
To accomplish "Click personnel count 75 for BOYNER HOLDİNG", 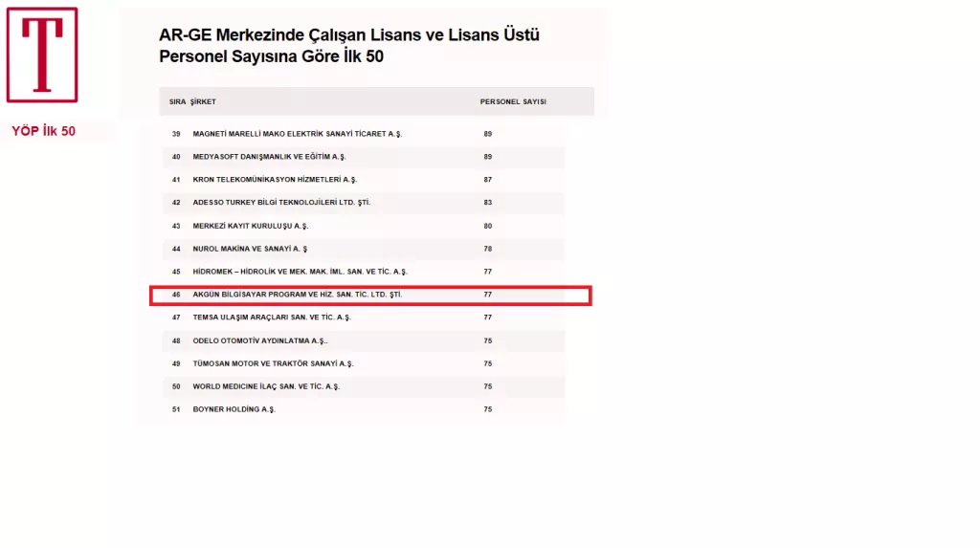I will 487,409.
